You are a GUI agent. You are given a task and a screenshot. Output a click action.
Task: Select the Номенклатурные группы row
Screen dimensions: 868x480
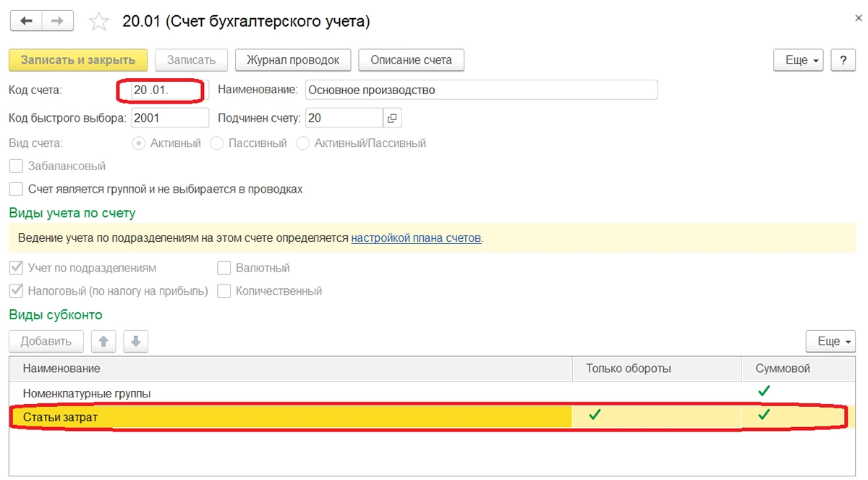coord(289,393)
